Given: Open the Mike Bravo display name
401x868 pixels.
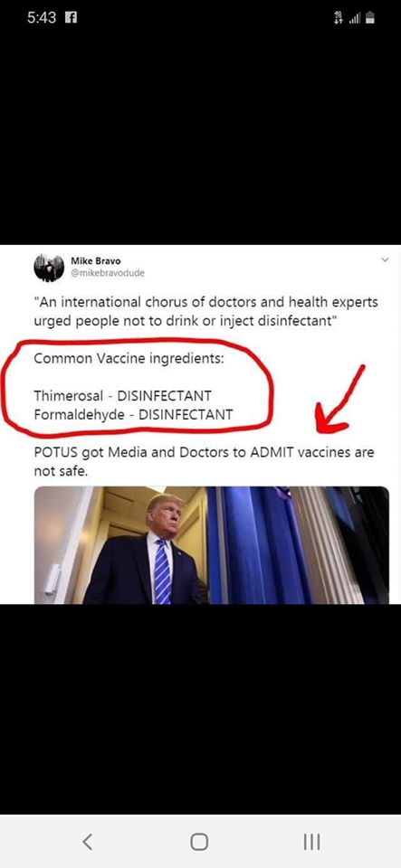Looking at the screenshot, I should (x=96, y=260).
